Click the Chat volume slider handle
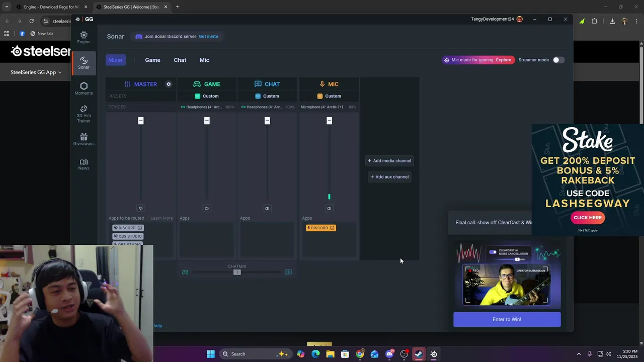 pyautogui.click(x=267, y=121)
